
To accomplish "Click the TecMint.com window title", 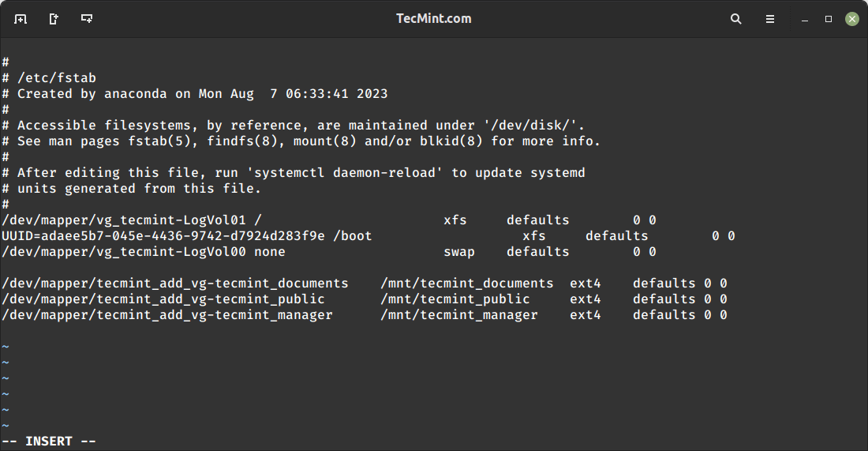I will tap(433, 19).
